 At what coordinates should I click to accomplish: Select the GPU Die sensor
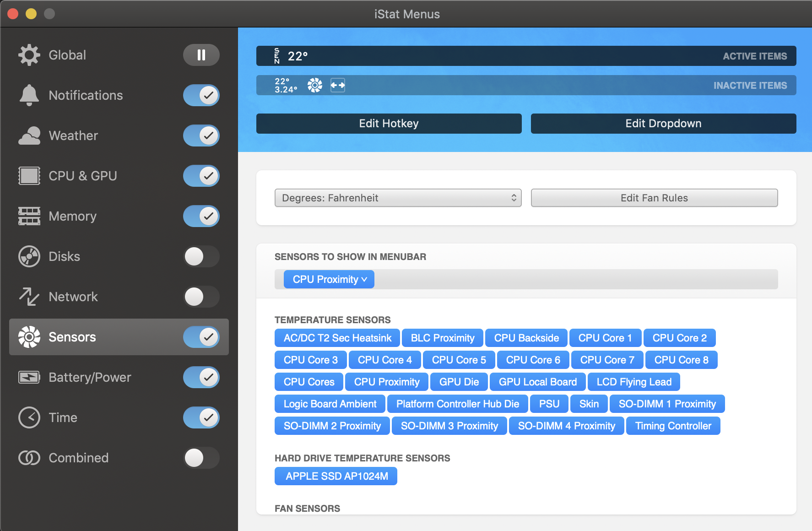point(459,382)
